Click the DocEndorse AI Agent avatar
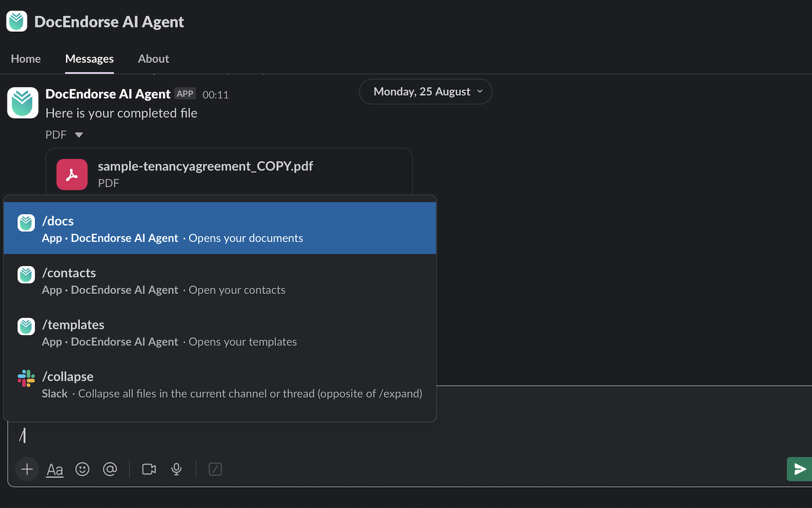The image size is (812, 508). point(22,103)
